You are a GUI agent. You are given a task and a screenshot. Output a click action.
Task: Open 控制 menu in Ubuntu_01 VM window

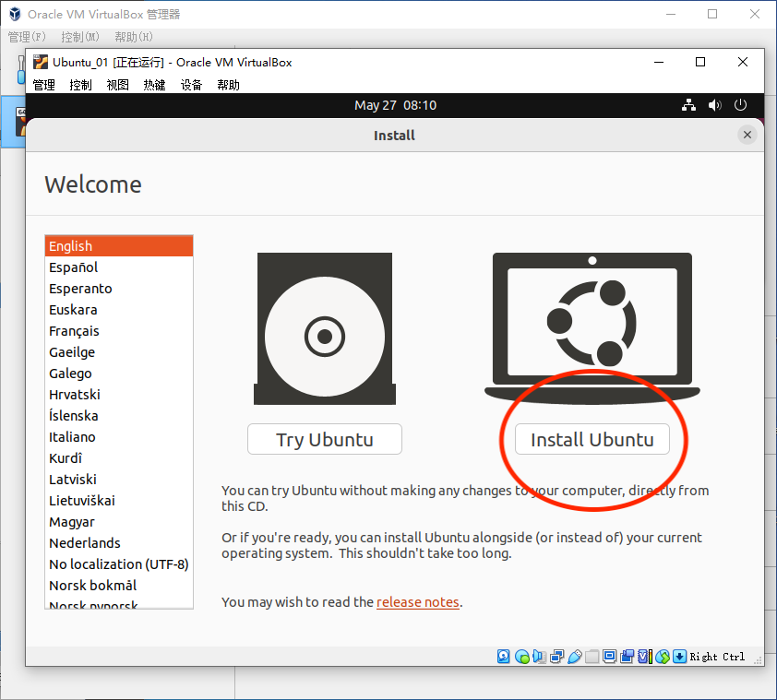[x=81, y=85]
